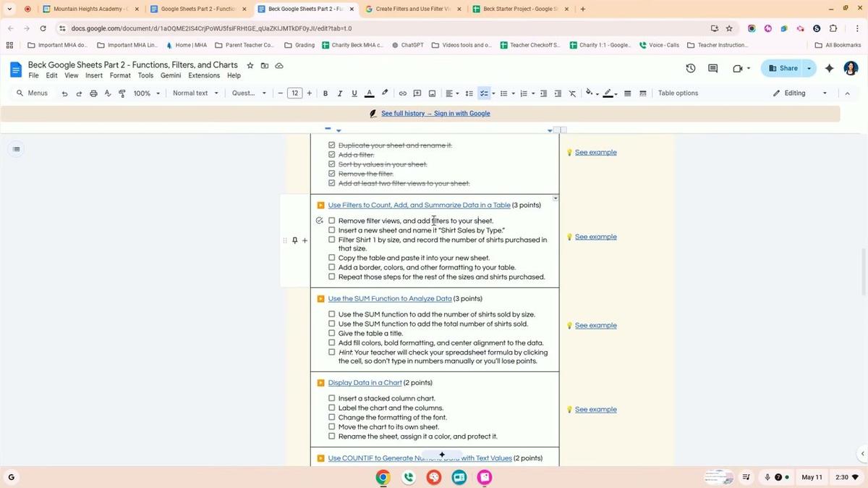868x488 pixels.
Task: Check 'Label the chart and the columns' box
Action: 332,408
